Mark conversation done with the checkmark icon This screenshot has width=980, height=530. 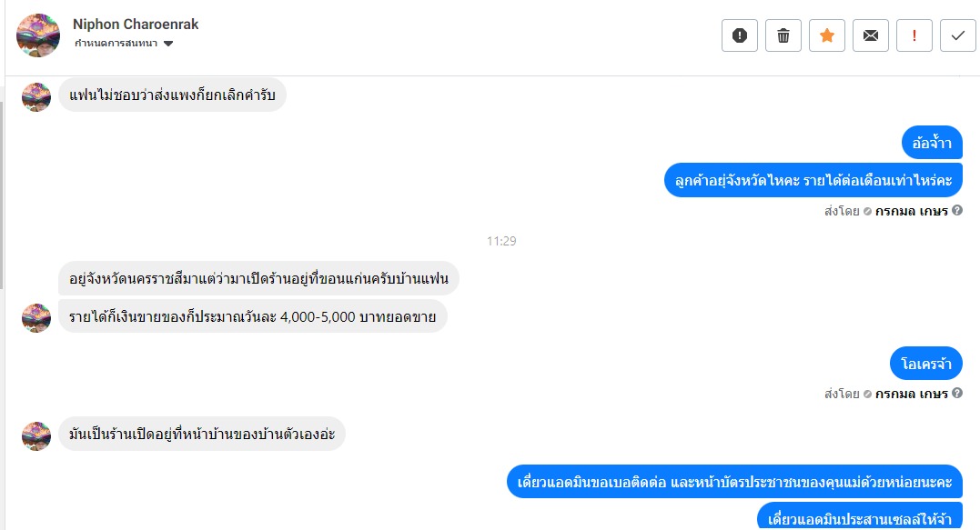pyautogui.click(x=958, y=35)
